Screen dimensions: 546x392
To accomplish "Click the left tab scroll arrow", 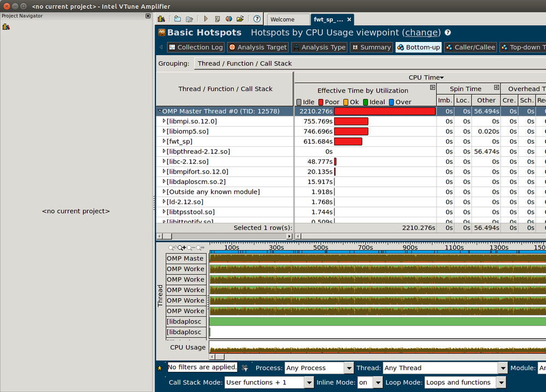I will tap(161, 47).
